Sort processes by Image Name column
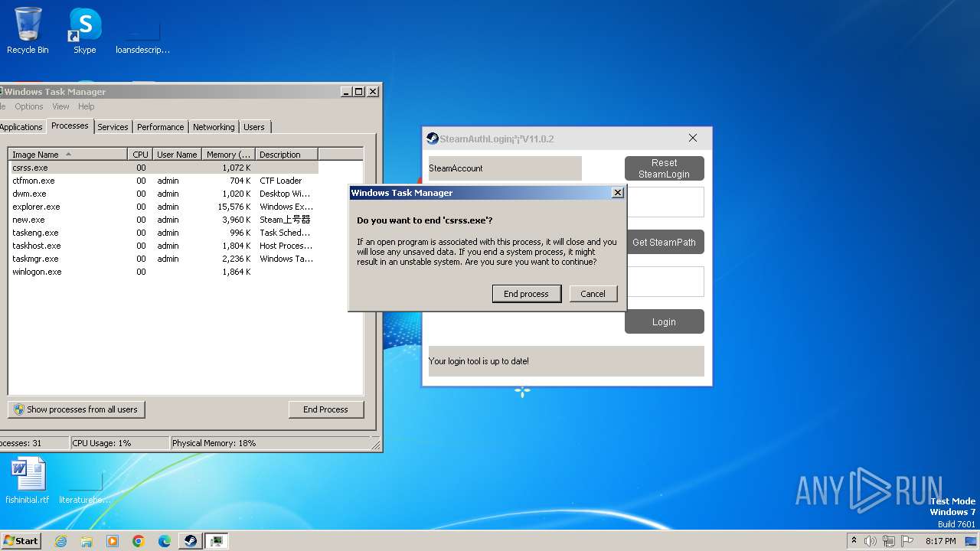The image size is (980, 551). point(67,155)
